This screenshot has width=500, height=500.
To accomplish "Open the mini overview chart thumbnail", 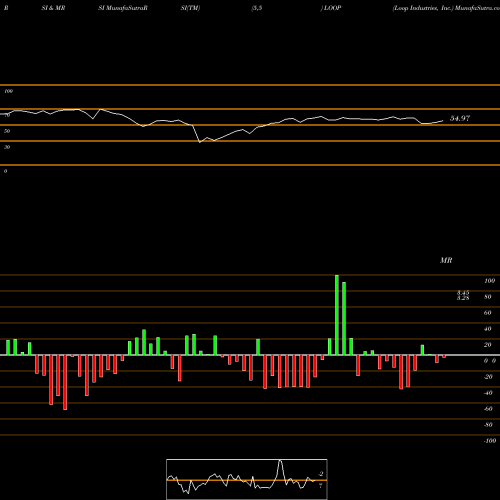I will click(x=247, y=479).
